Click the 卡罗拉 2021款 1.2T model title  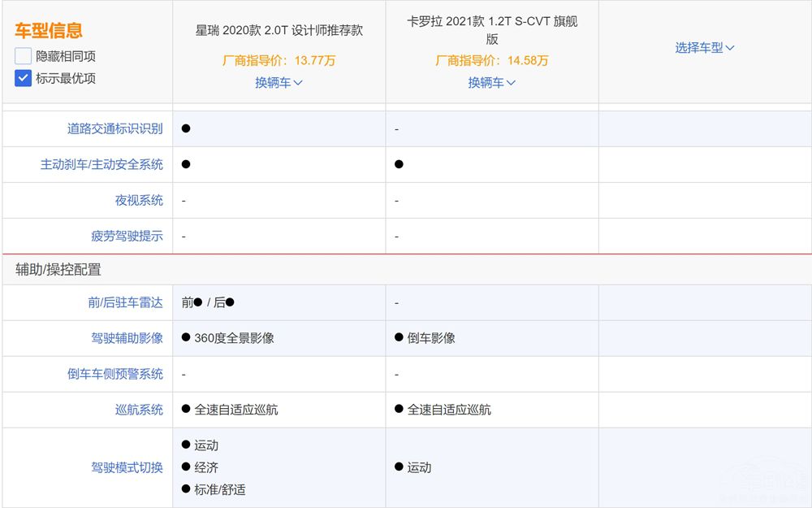[491, 30]
